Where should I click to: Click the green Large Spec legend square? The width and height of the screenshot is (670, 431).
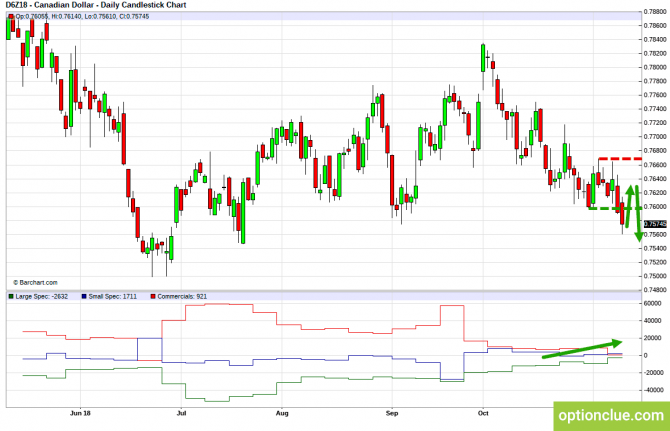[x=11, y=296]
